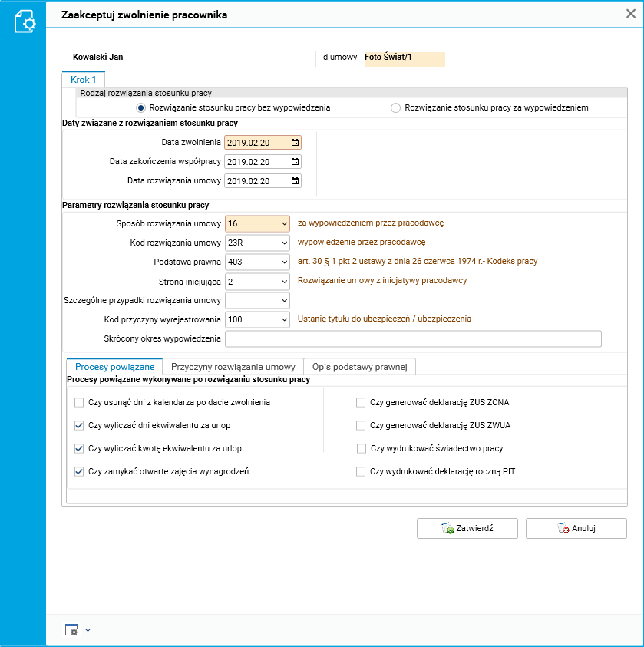Click the Skrócony okres wypowiedzenia text field
The width and height of the screenshot is (644, 647).
coord(413,339)
